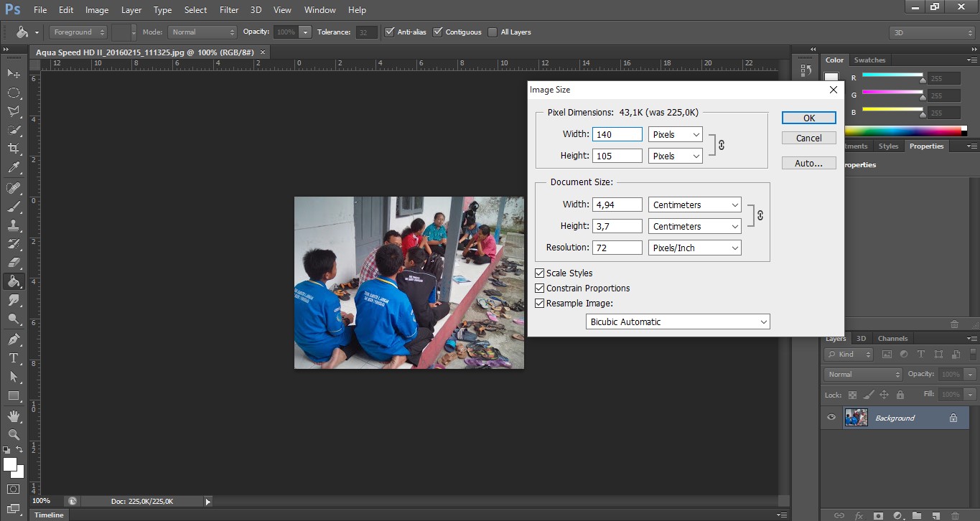Select the Eyedropper tool
The image size is (980, 521).
pos(14,168)
